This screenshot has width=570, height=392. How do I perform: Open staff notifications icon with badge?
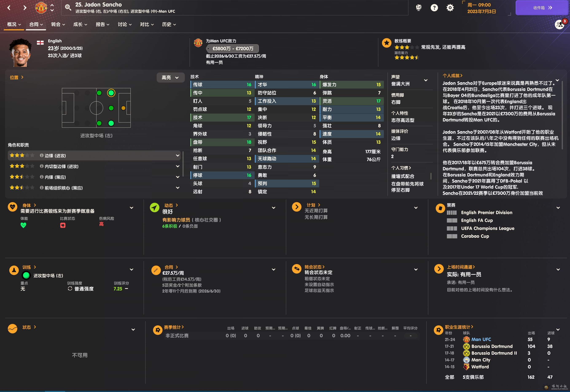pos(560,24)
